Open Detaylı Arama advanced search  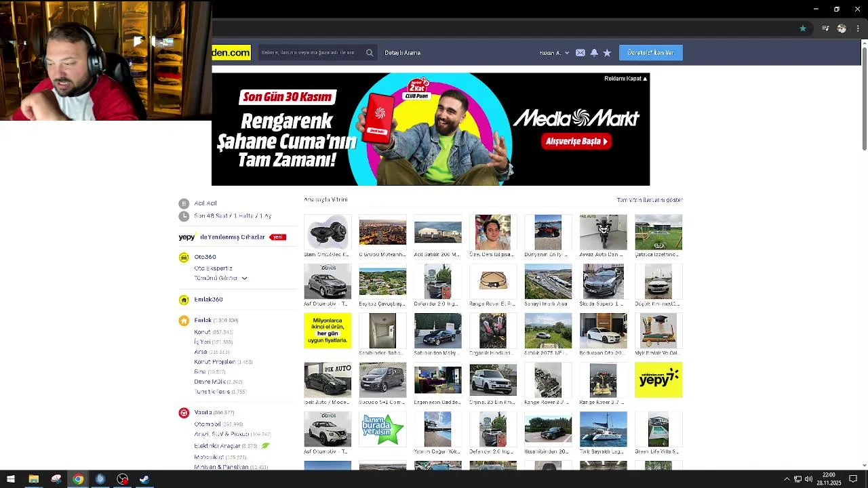tap(403, 53)
